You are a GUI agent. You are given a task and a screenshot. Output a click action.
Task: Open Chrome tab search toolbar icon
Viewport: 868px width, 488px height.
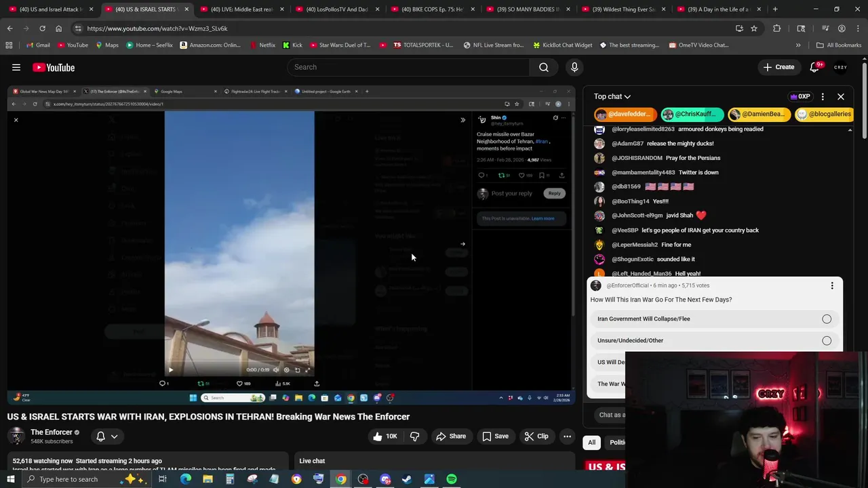click(801, 28)
